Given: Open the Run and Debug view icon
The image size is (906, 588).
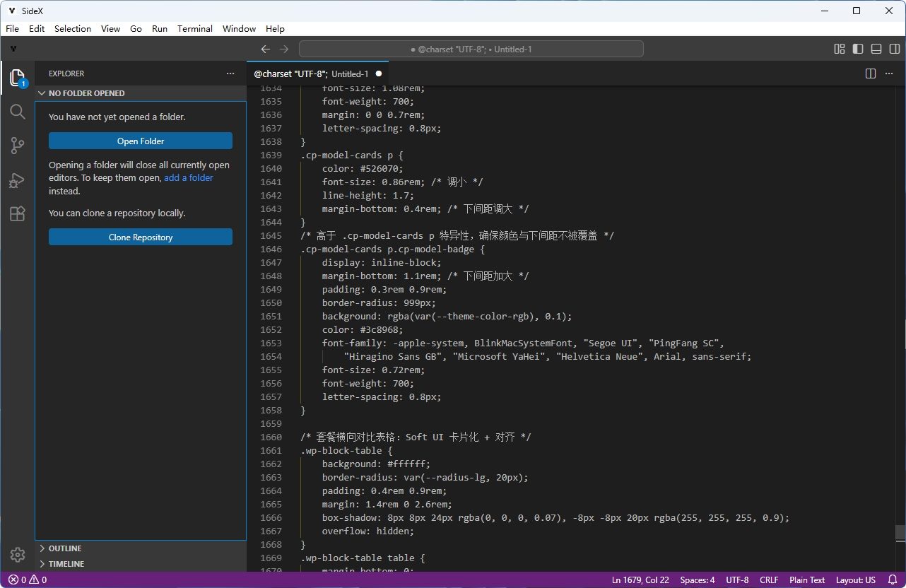Looking at the screenshot, I should click(18, 180).
